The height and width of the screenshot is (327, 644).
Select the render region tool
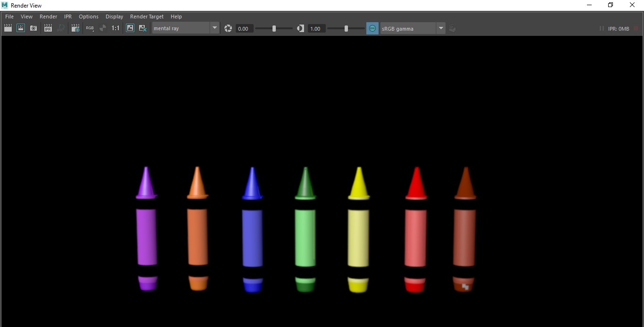[x=21, y=28]
